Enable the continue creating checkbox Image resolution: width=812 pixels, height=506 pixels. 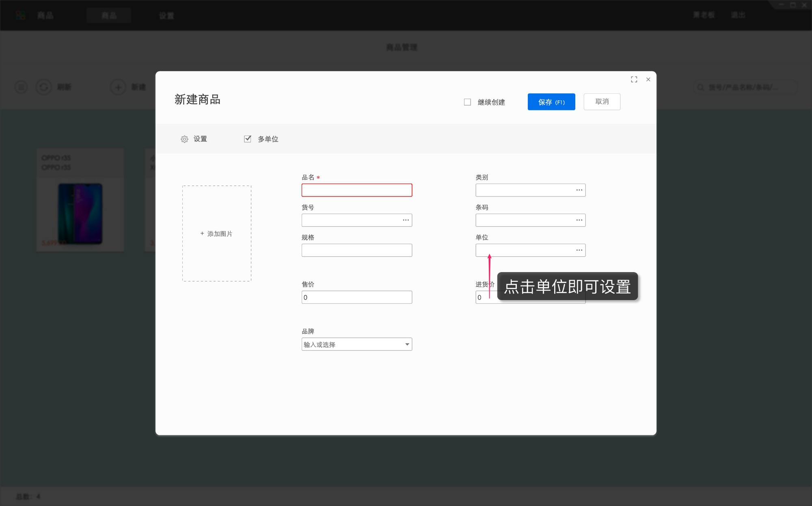pyautogui.click(x=467, y=102)
